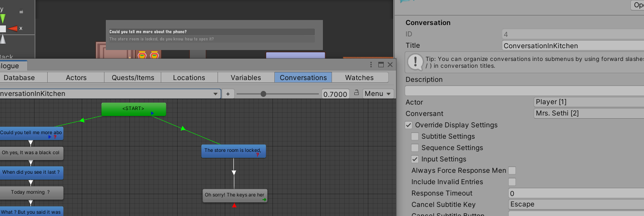Click the lock icon beside zoom value

(357, 93)
